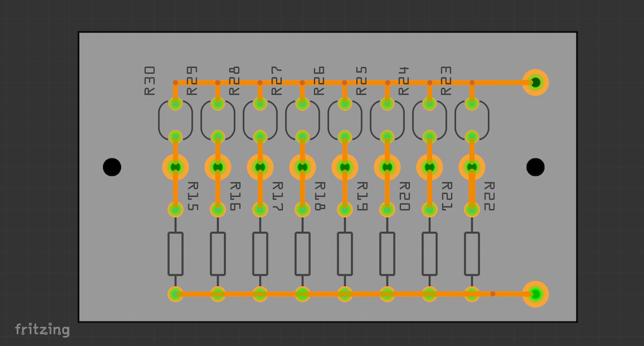644x346 pixels.
Task: Select the R22 silkscreen label
Action: 489,196
